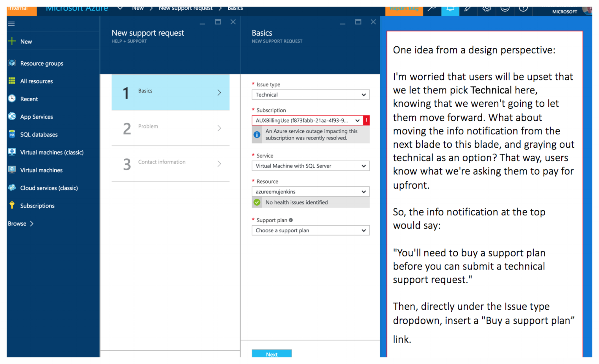The width and height of the screenshot is (599, 364).
Task: Select Virtual machines (classic) label in sidebar
Action: 52,152
